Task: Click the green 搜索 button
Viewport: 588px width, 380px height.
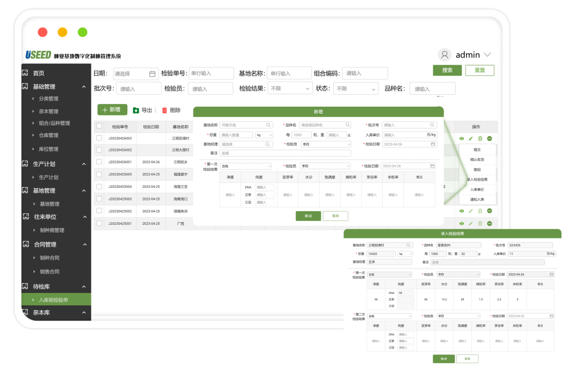Action: click(447, 70)
